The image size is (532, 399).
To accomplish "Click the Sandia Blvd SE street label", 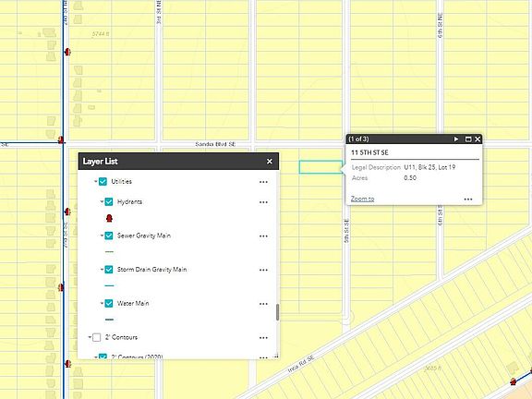I will [215, 144].
